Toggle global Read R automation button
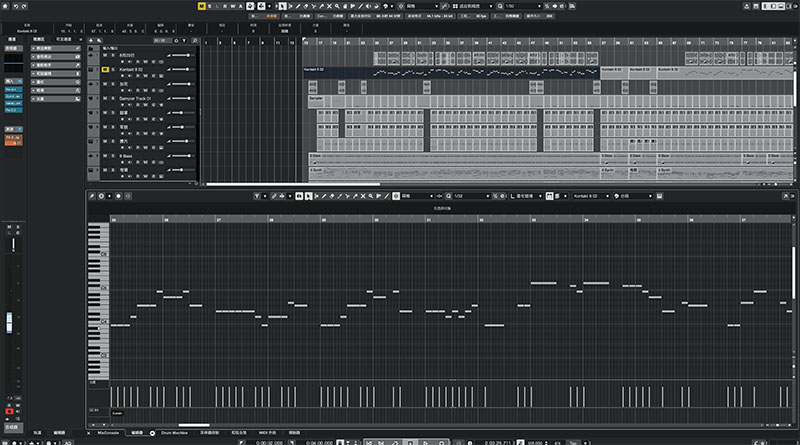Image resolution: width=800 pixels, height=445 pixels. point(225,6)
